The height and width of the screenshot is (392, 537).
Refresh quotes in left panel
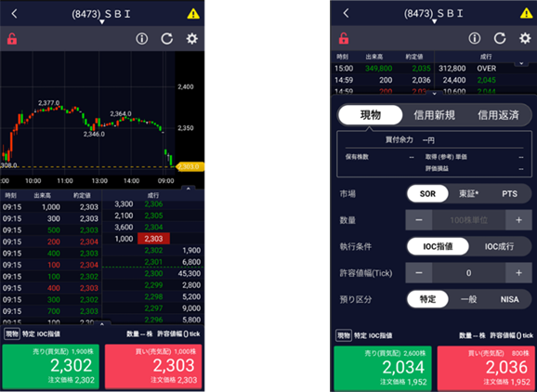pos(167,39)
